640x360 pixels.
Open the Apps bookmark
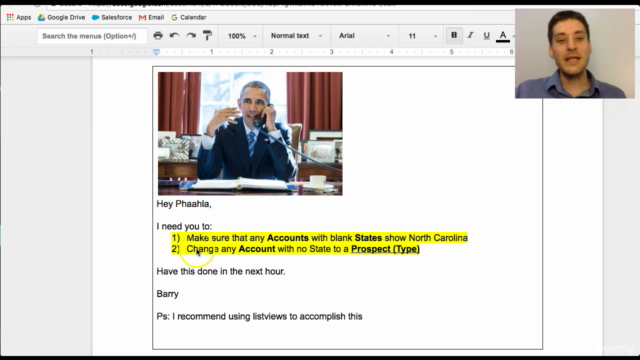pos(19,17)
